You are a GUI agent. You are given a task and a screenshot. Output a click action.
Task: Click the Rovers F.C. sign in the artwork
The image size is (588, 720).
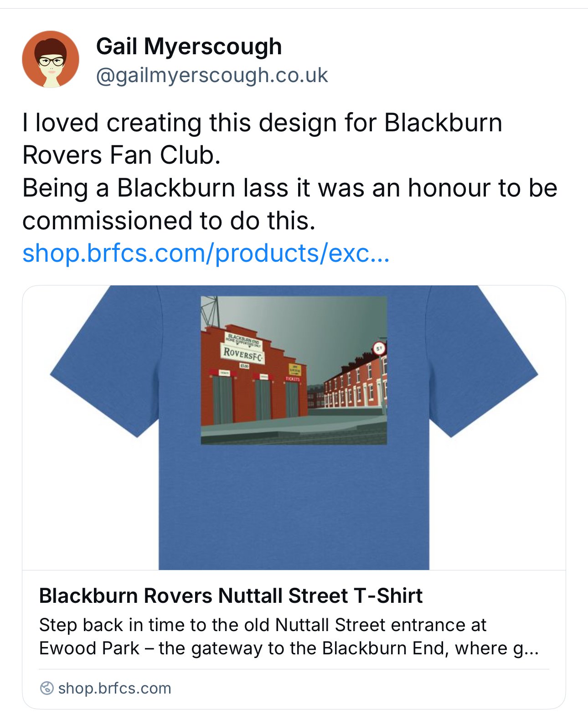243,354
